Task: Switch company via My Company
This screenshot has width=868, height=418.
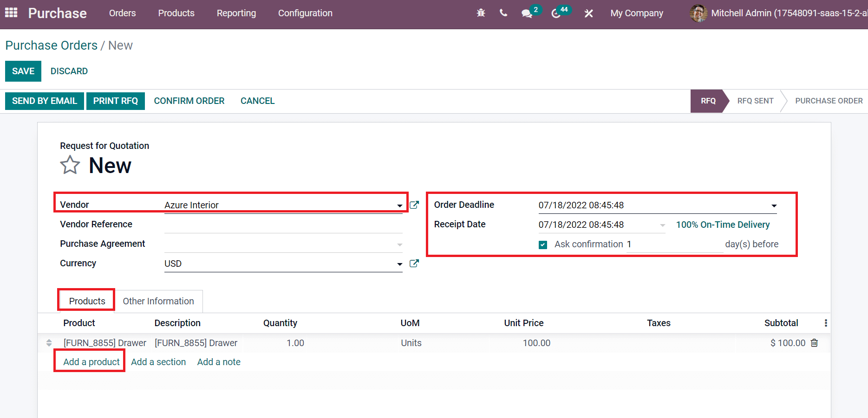Action: click(x=637, y=13)
